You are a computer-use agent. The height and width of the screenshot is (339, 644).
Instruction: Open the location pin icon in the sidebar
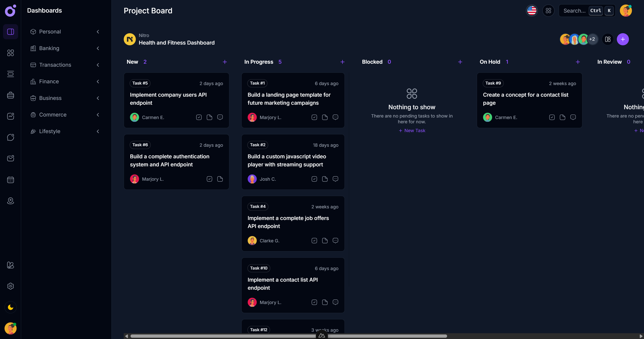pos(10,201)
